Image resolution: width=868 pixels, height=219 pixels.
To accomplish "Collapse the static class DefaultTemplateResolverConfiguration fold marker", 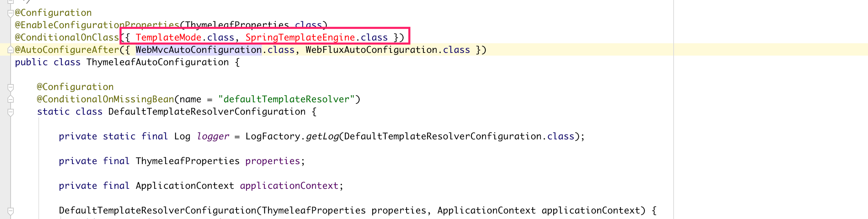I will pos(11,112).
